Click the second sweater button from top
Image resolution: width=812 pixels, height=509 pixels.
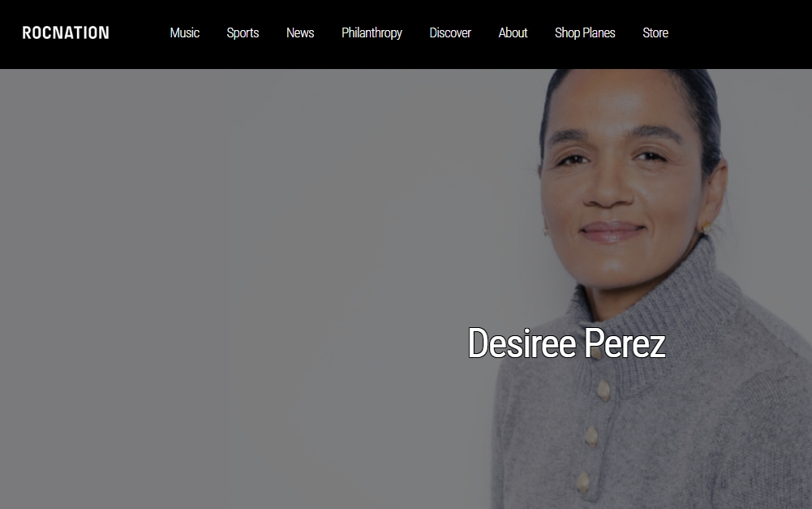point(604,391)
